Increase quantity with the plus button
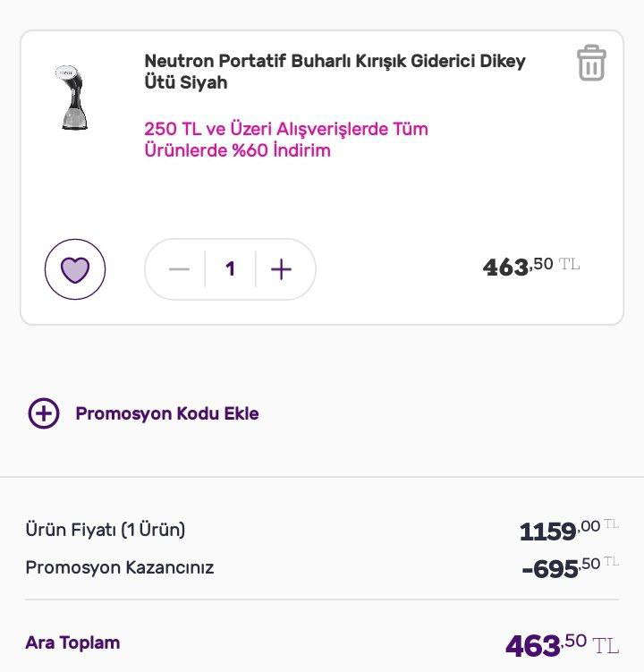The height and width of the screenshot is (672, 644). (x=281, y=269)
